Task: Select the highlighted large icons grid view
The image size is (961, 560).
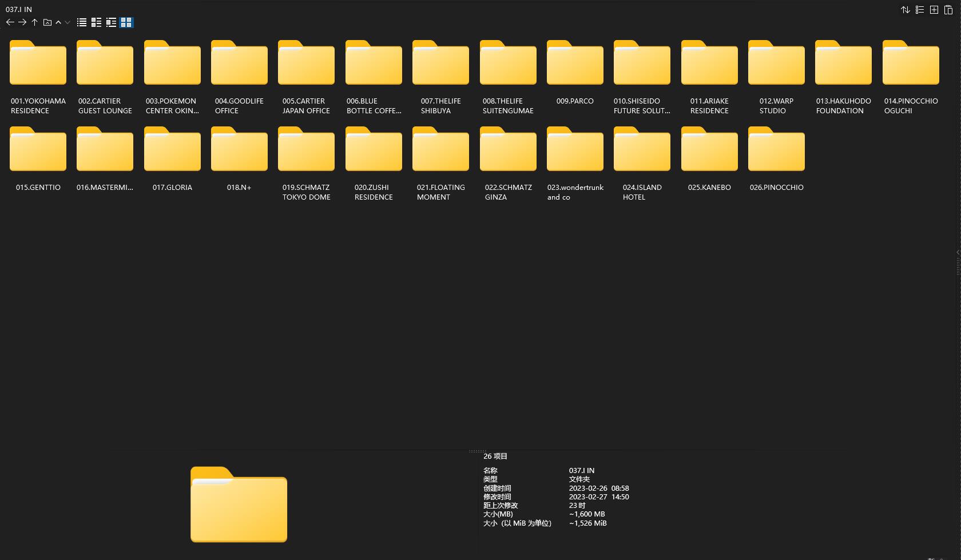Action: pos(126,22)
